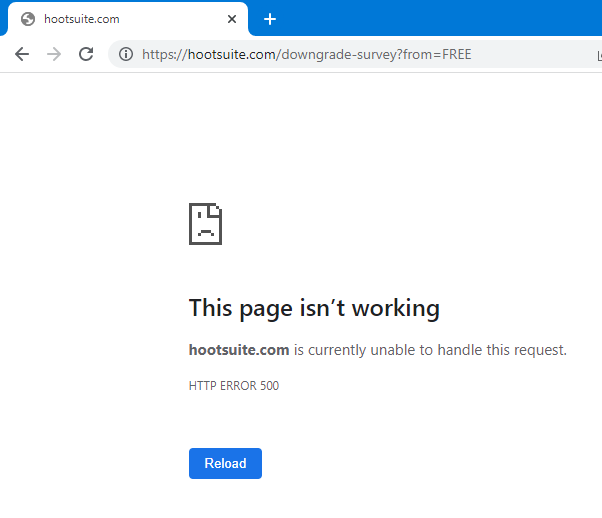
Task: Open a new tab with plus button
Action: click(270, 19)
